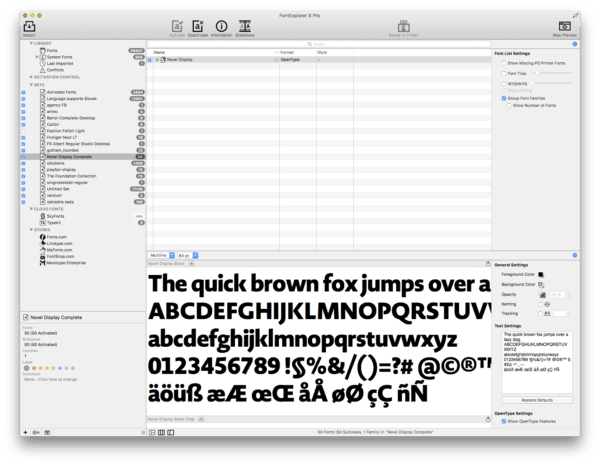Click the Activate fonts icon
600x465 pixels.
tap(176, 25)
